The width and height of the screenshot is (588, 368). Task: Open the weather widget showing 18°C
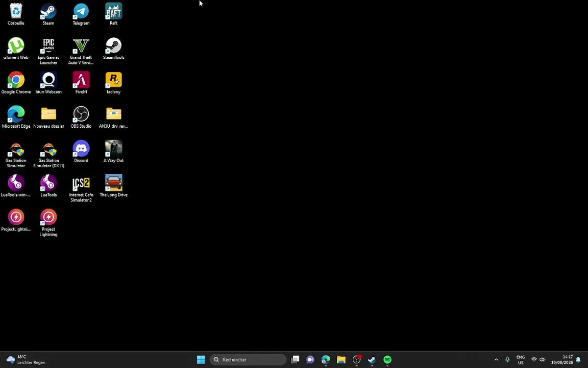(x=26, y=360)
